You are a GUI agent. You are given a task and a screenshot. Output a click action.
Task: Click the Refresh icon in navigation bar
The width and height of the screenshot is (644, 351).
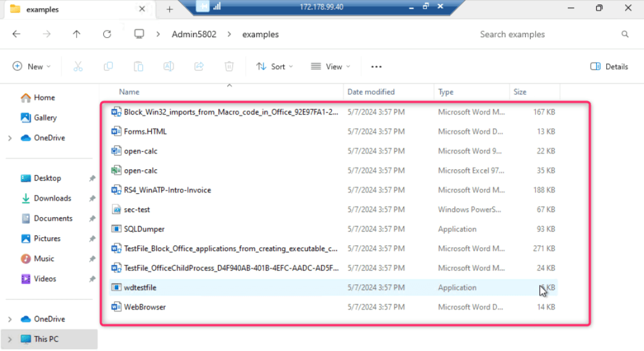coord(107,35)
